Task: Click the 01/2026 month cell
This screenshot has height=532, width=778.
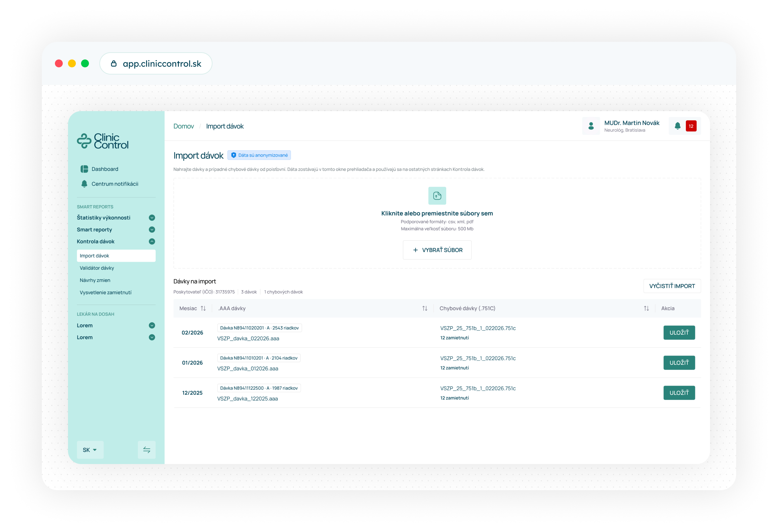Action: [192, 363]
